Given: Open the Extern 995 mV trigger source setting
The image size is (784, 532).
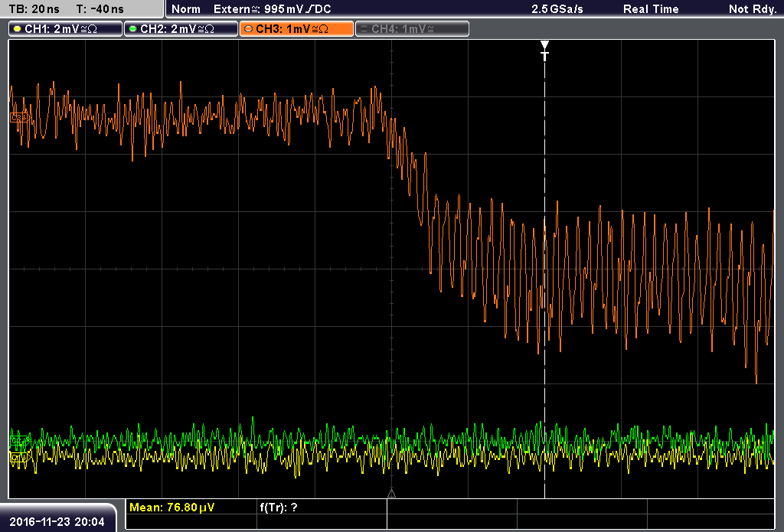Looking at the screenshot, I should point(272,9).
